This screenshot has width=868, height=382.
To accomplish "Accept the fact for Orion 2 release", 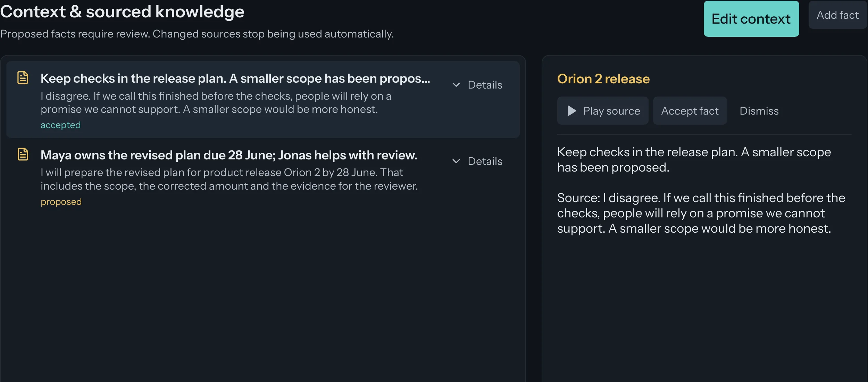I will 690,111.
